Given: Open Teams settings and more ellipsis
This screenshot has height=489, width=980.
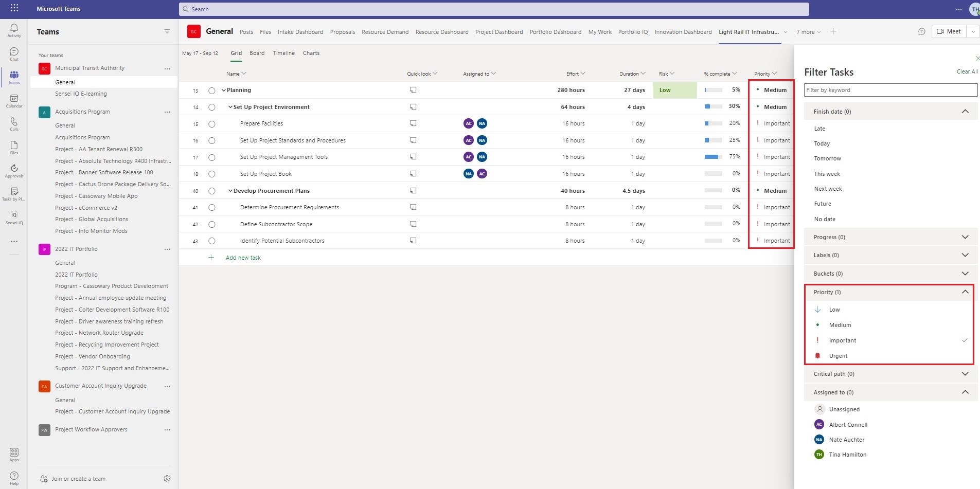Looking at the screenshot, I should click(958, 9).
